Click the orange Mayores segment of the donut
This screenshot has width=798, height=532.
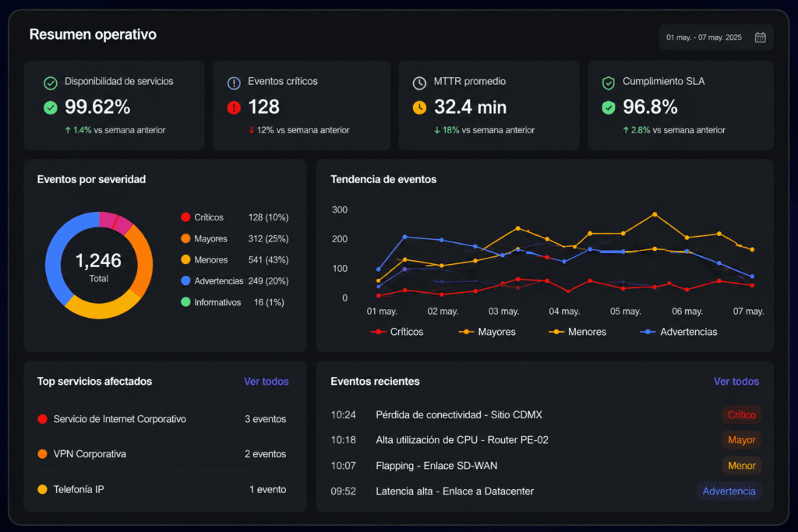tap(144, 260)
